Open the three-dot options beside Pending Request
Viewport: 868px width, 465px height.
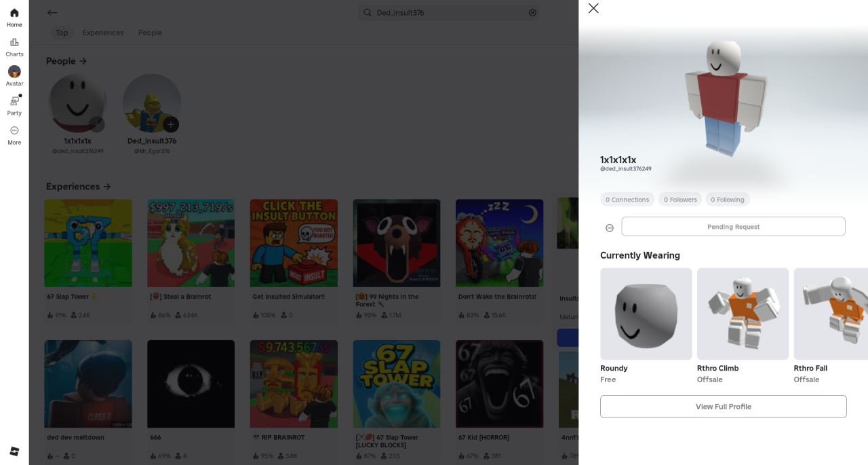tap(610, 227)
